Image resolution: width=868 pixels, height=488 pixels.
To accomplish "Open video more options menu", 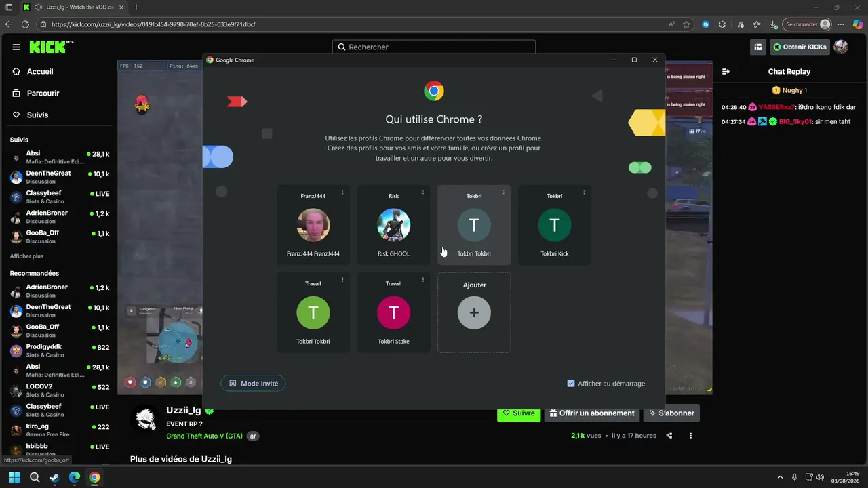I will pyautogui.click(x=691, y=436).
